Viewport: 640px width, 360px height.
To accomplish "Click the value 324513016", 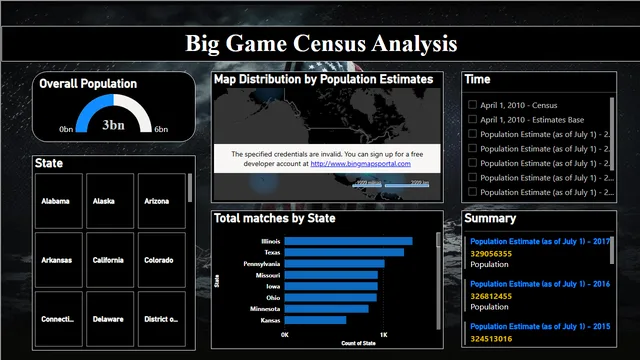I will [x=491, y=339].
